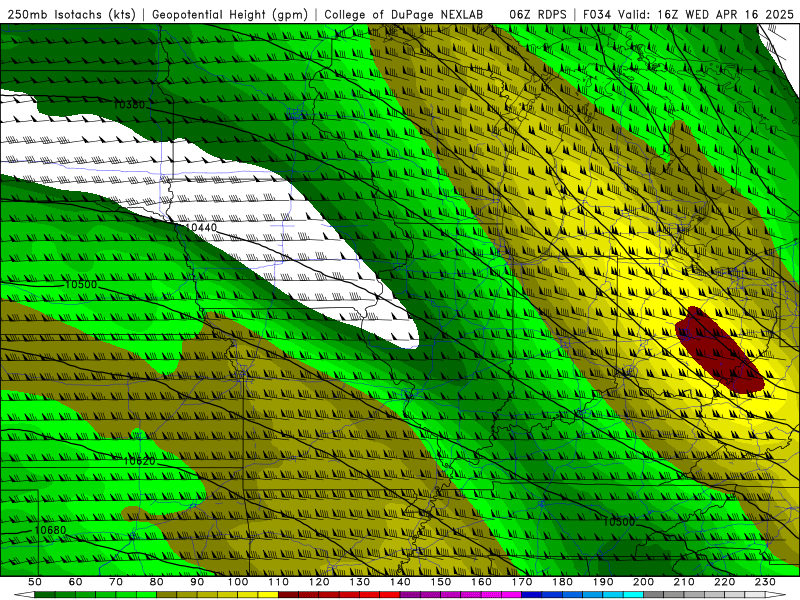Click the 10620 height contour label
Viewport: 800px width, 600px height.
[139, 461]
